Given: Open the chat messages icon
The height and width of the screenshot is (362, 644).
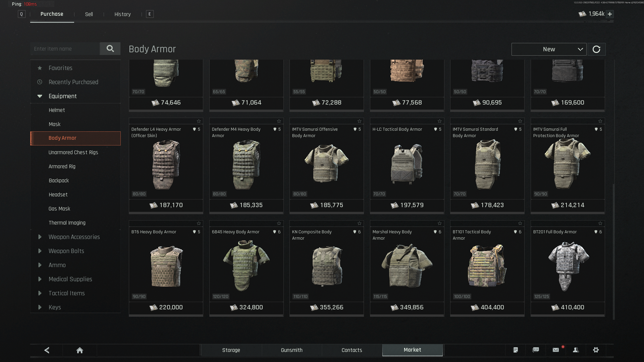Looking at the screenshot, I should 536,350.
